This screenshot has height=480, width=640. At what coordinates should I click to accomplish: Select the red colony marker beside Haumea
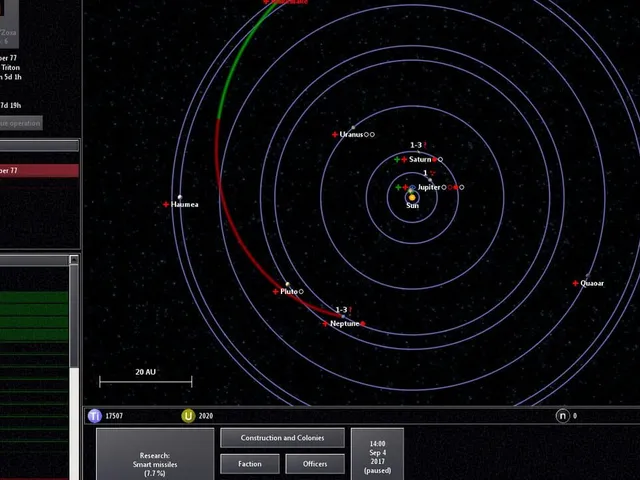(x=166, y=204)
